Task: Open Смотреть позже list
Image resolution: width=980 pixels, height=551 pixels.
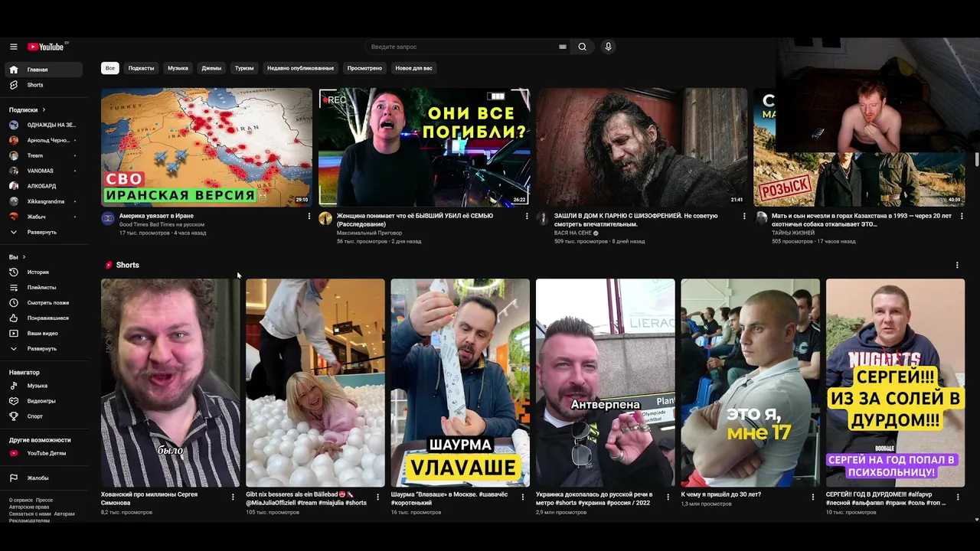Action: point(44,303)
